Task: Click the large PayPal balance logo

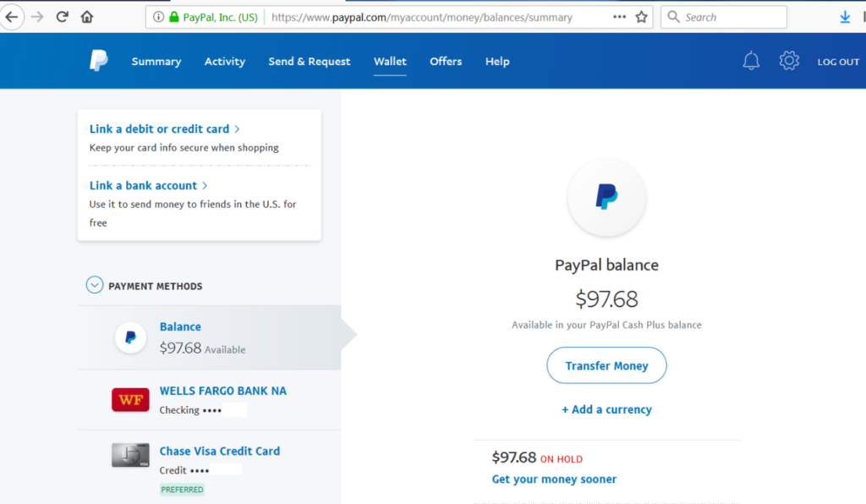Action: coord(606,197)
